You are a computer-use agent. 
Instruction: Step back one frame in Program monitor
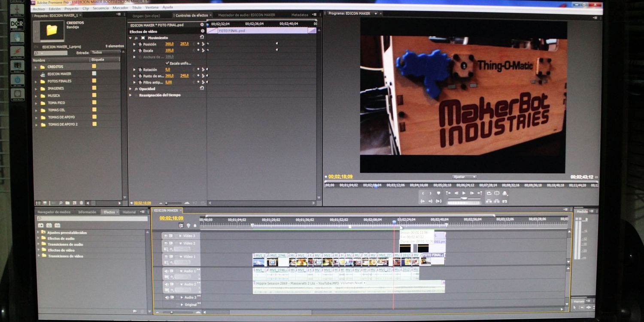click(456, 193)
